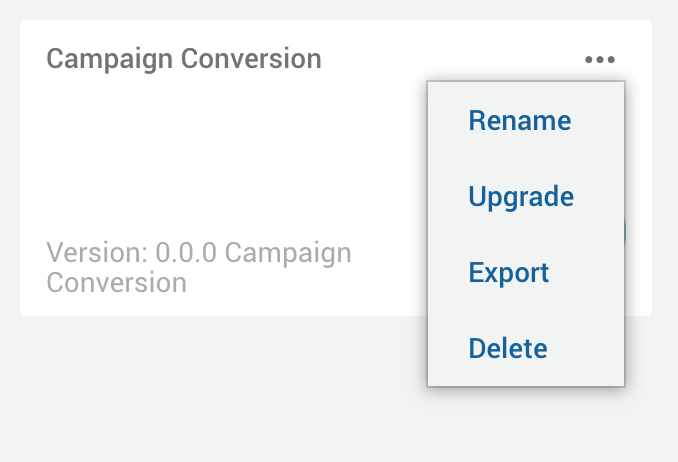Export the Campaign Conversion app
Image resolution: width=678 pixels, height=462 pixels.
point(508,273)
